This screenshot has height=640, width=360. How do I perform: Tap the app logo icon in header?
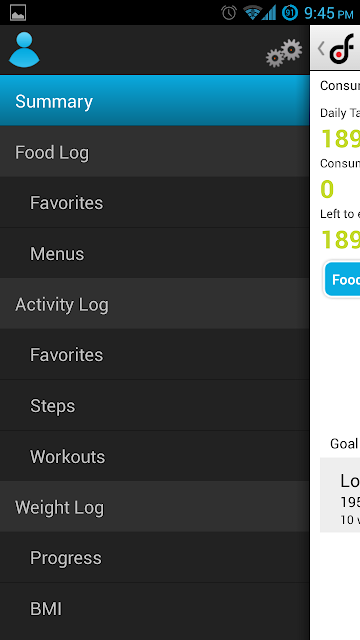tap(342, 49)
